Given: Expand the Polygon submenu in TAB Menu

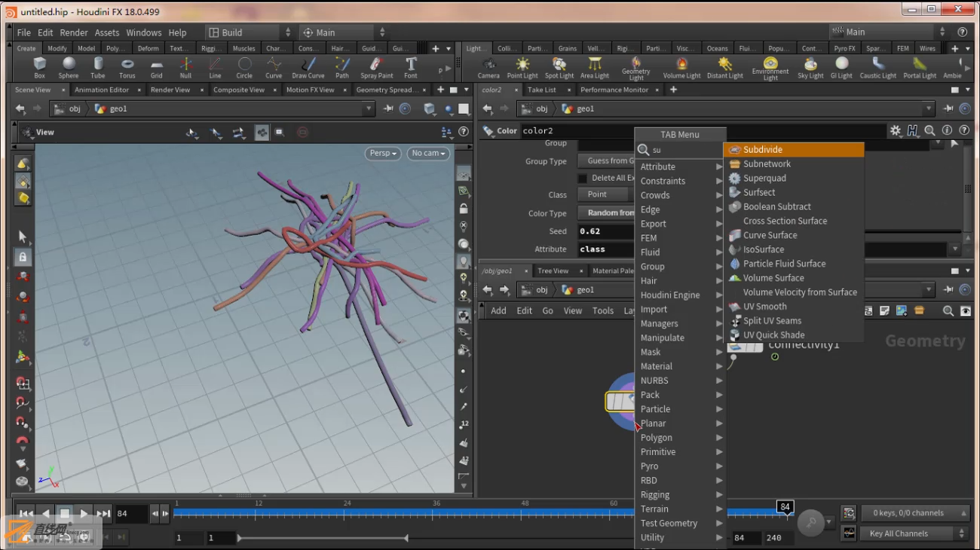Looking at the screenshot, I should [x=681, y=438].
